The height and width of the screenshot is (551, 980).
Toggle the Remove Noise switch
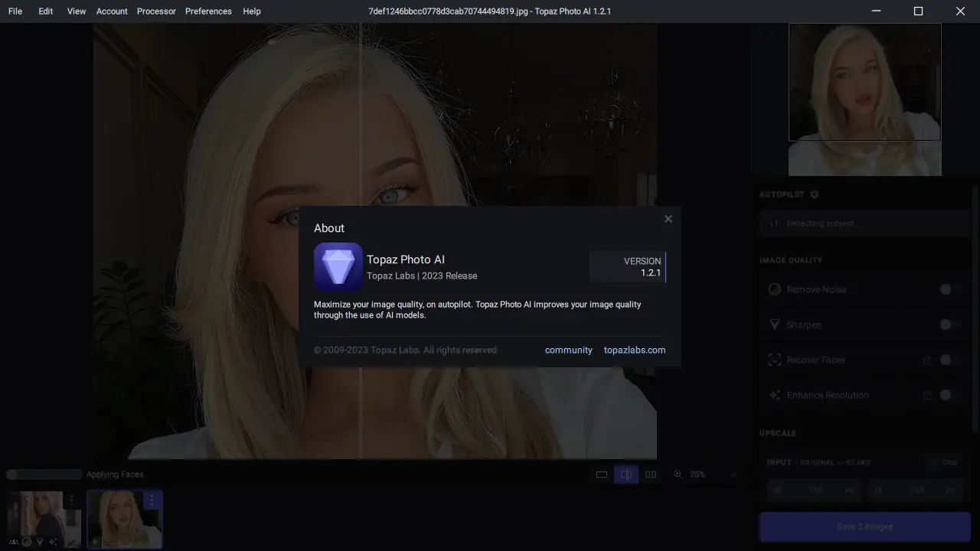tap(949, 289)
